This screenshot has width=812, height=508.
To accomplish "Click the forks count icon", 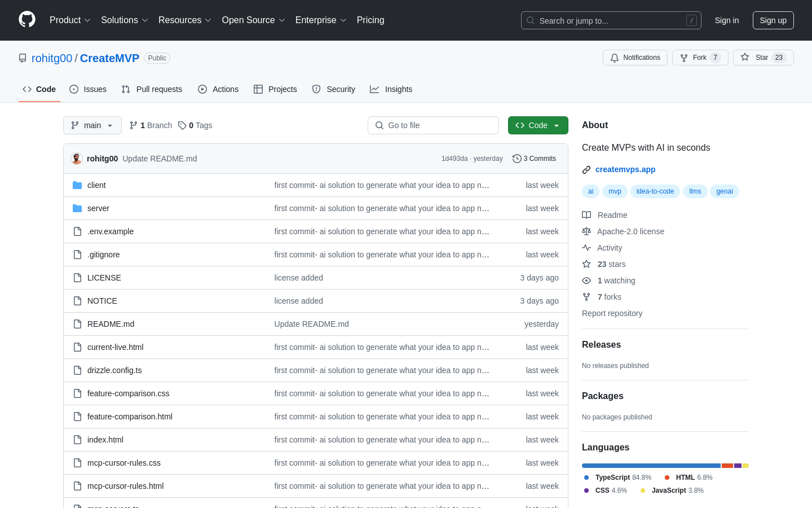I will point(586,297).
